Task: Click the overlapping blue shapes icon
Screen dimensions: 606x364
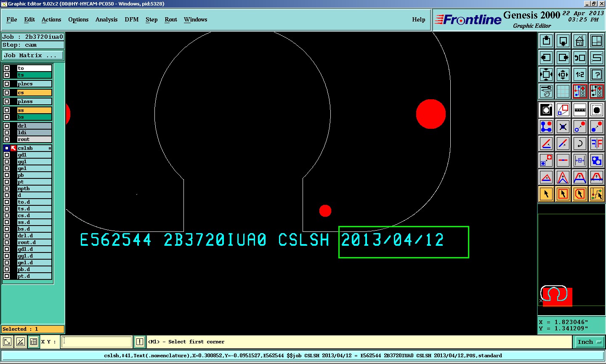Action: [597, 160]
